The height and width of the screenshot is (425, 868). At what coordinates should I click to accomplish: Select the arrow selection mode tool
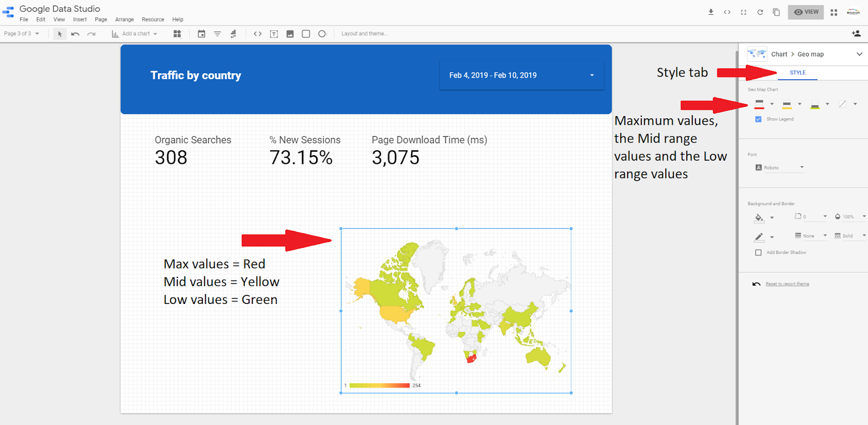pos(60,34)
